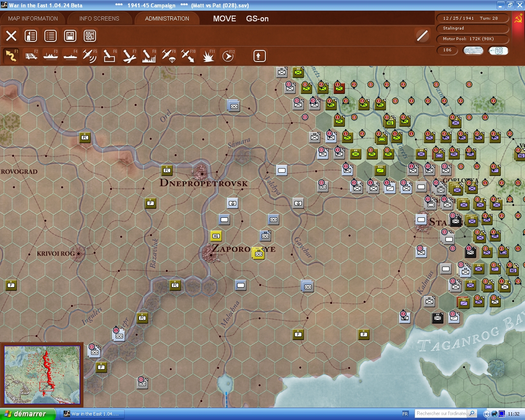Screen dimensions: 525x420
Task: Select the F6 bomb unit mode icon
Action: (110, 56)
